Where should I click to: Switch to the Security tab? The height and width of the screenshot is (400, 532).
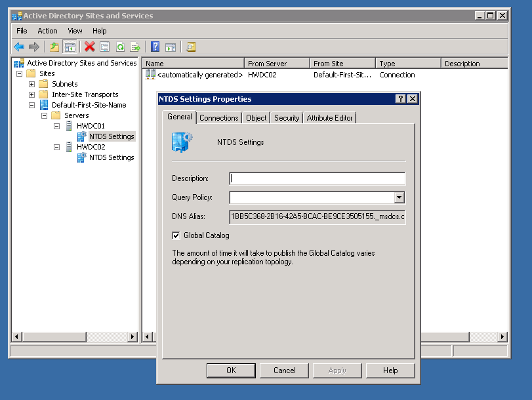click(x=287, y=118)
